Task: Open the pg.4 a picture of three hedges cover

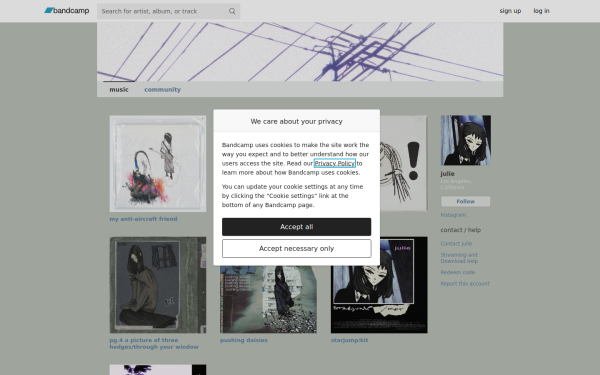Action: tap(158, 285)
